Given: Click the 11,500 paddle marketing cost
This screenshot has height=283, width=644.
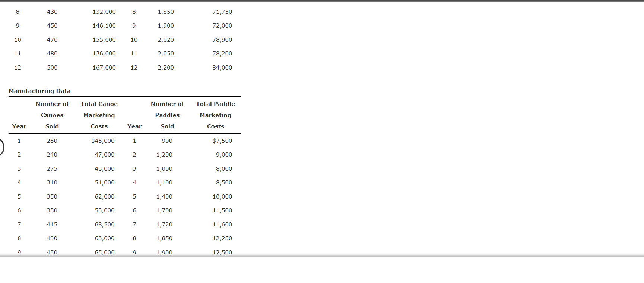Looking at the screenshot, I should (x=222, y=210).
